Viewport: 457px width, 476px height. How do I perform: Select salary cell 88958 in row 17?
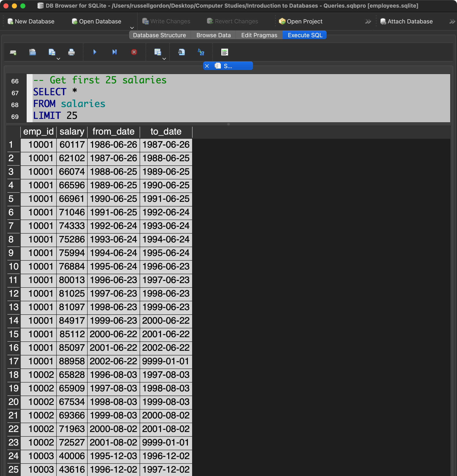72,361
